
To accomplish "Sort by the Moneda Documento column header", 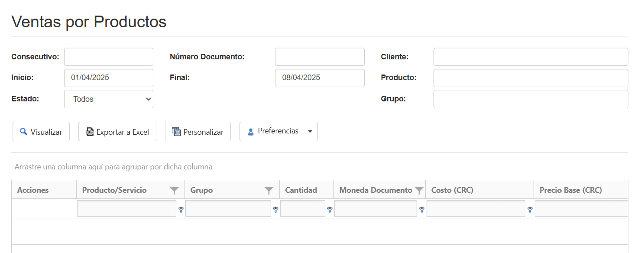I will [375, 190].
